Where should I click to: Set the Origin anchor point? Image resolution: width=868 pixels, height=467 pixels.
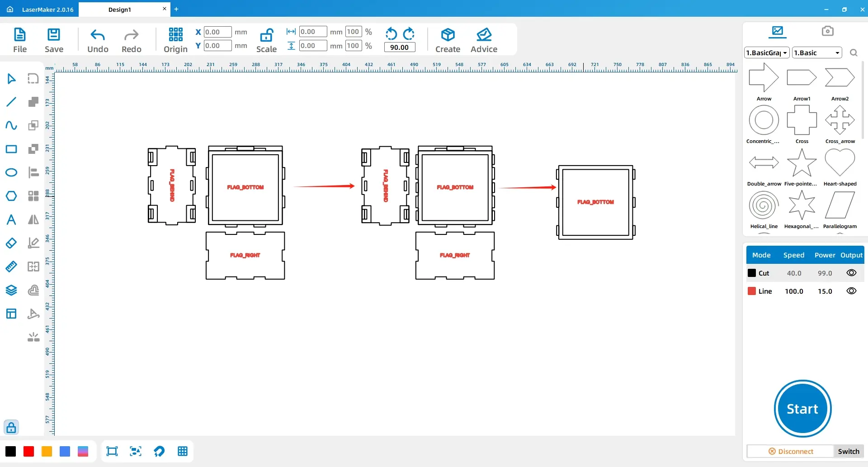175,40
